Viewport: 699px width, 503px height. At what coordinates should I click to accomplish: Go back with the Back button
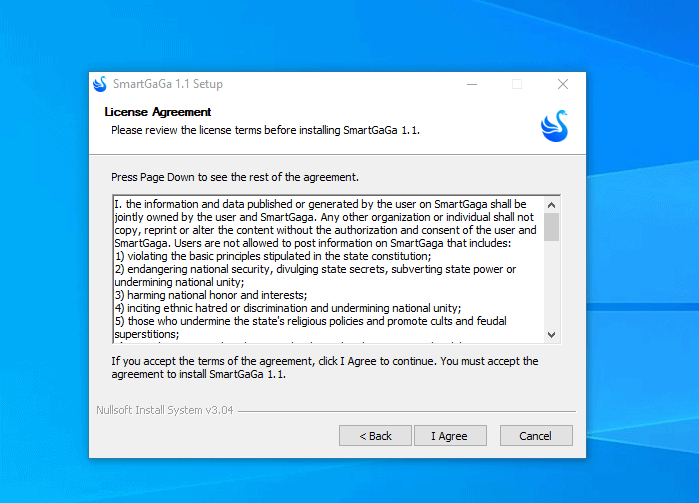375,436
